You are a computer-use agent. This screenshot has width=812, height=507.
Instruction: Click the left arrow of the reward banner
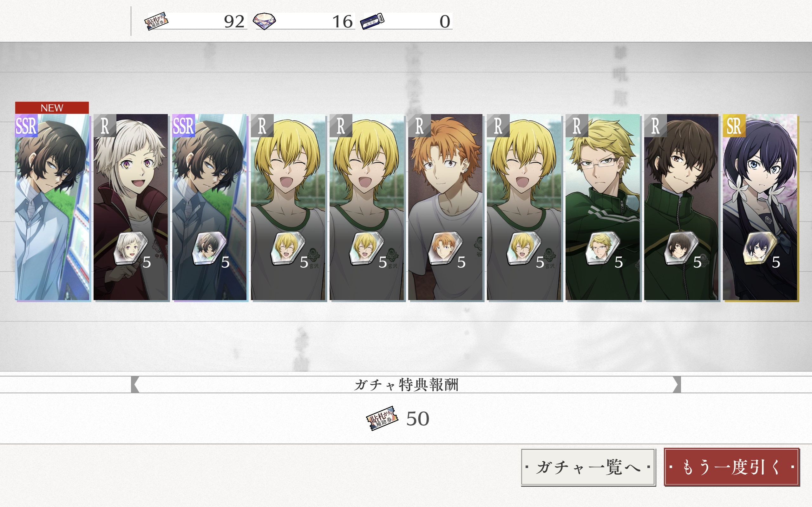tap(135, 384)
